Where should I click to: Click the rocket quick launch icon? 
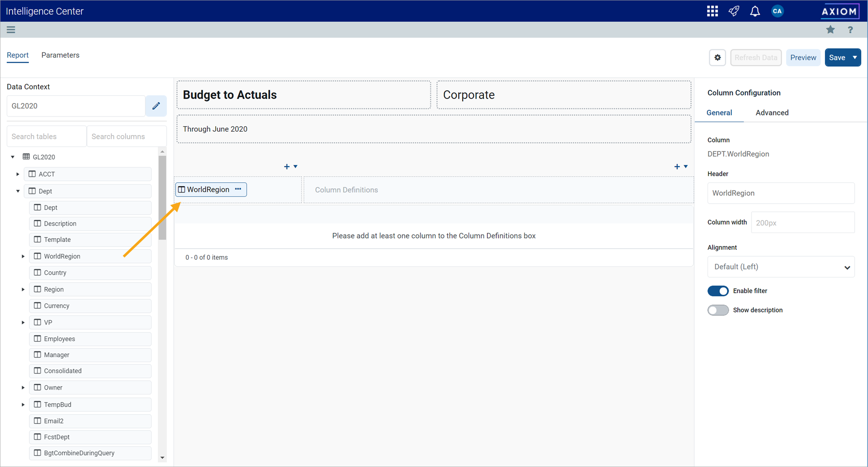pos(734,11)
